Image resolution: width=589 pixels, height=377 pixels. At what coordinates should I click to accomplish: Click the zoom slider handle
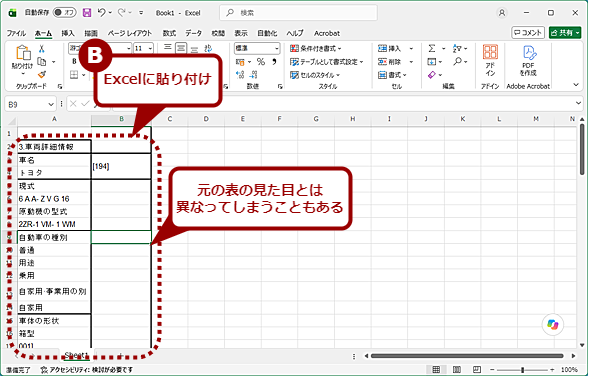[522, 370]
